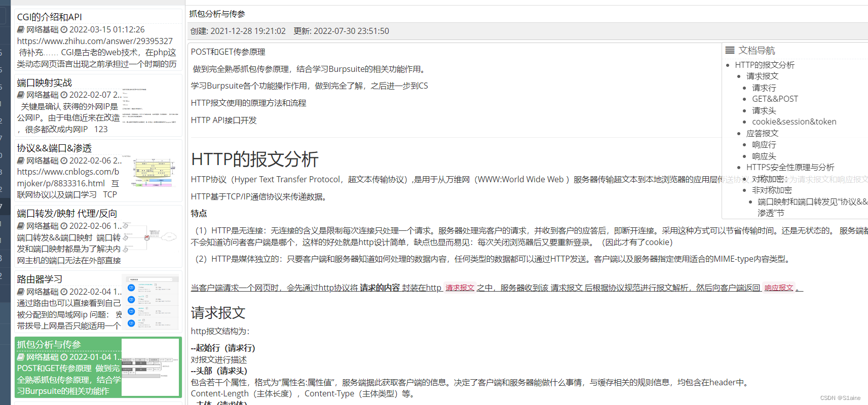Click clock icon on 端口转发/映射 note
The image size is (868, 405).
[x=64, y=226]
